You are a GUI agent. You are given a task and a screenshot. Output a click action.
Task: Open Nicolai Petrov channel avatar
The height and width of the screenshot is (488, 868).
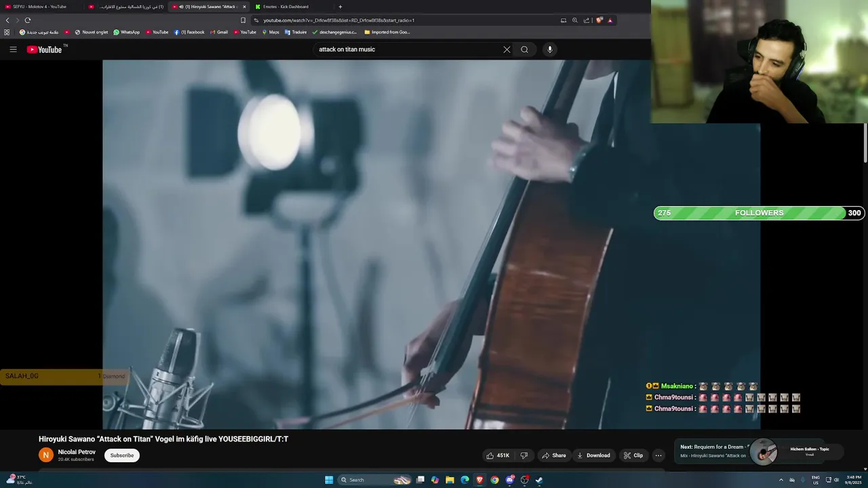tap(46, 455)
